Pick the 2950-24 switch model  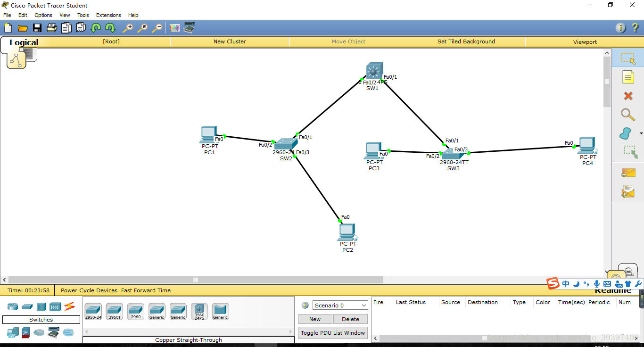coord(93,312)
